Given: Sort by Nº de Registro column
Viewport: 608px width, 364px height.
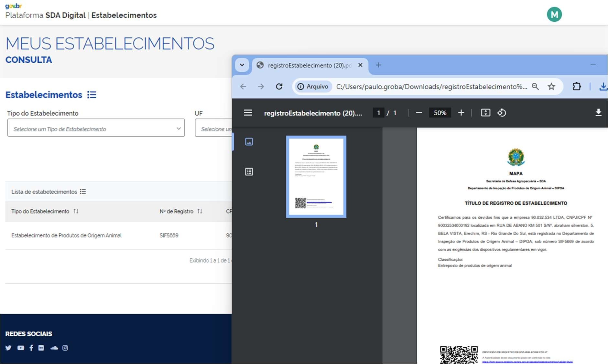Looking at the screenshot, I should click(200, 211).
